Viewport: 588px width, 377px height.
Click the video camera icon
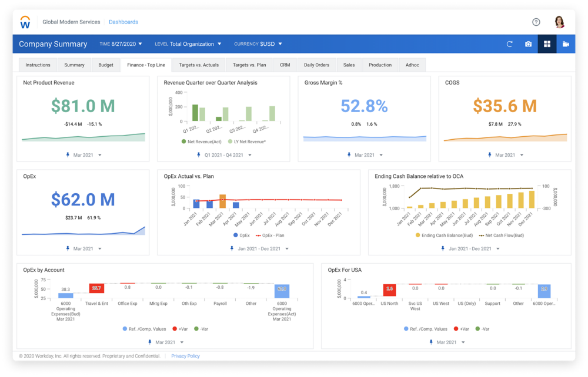tap(566, 43)
